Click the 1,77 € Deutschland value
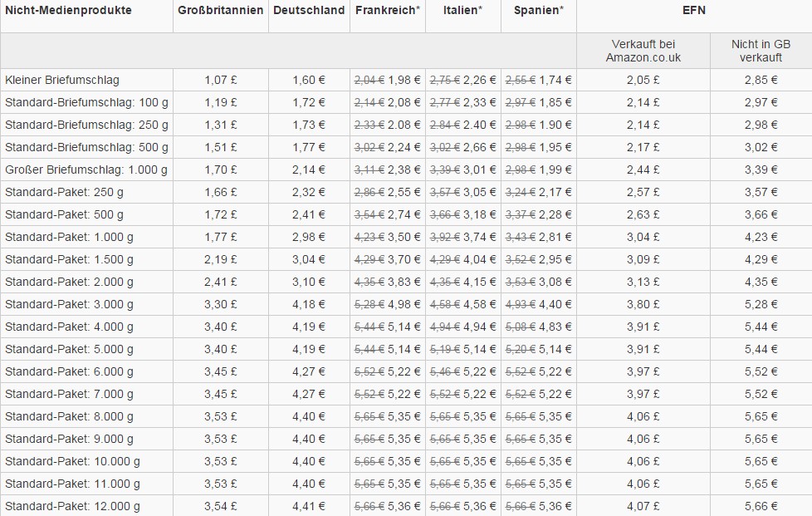Image resolution: width=812 pixels, height=516 pixels. click(309, 148)
